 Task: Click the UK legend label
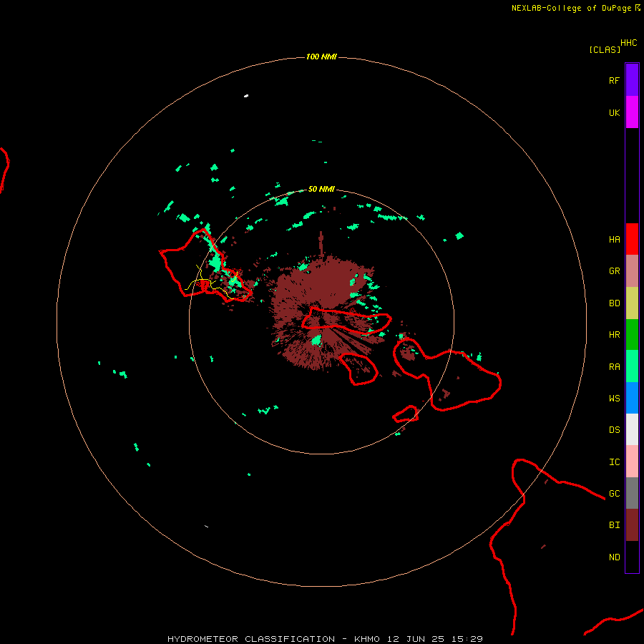coord(615,112)
